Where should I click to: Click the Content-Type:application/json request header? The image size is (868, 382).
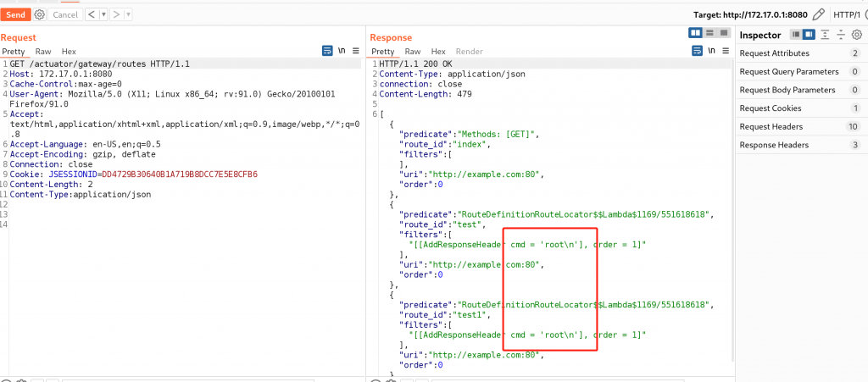point(81,195)
